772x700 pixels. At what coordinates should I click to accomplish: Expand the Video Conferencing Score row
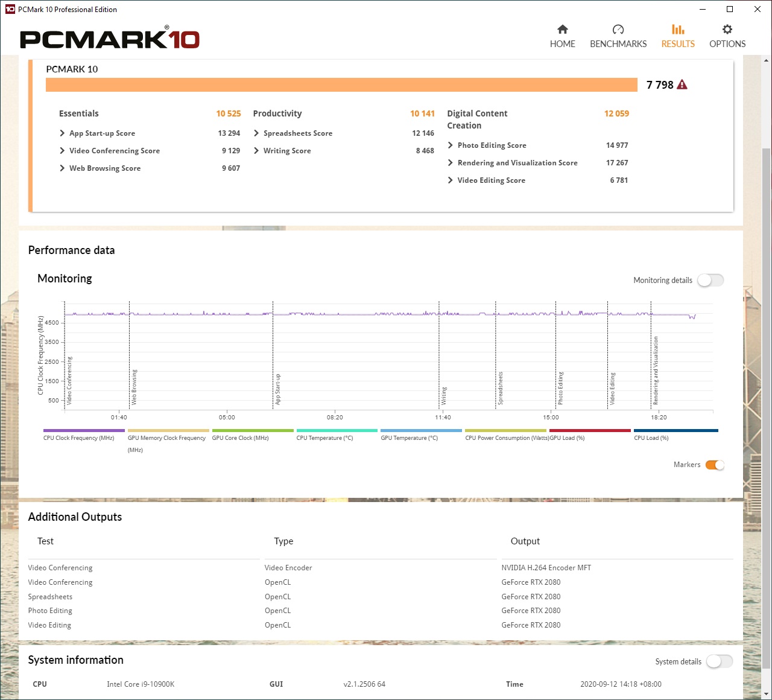[62, 151]
